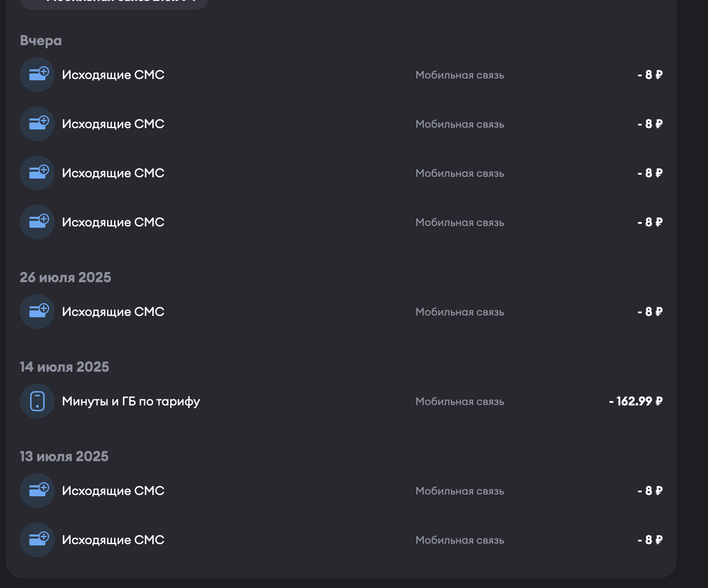Click the -162.99 ₽ charge amount
Screen dimensions: 708x588
pyautogui.click(x=636, y=401)
